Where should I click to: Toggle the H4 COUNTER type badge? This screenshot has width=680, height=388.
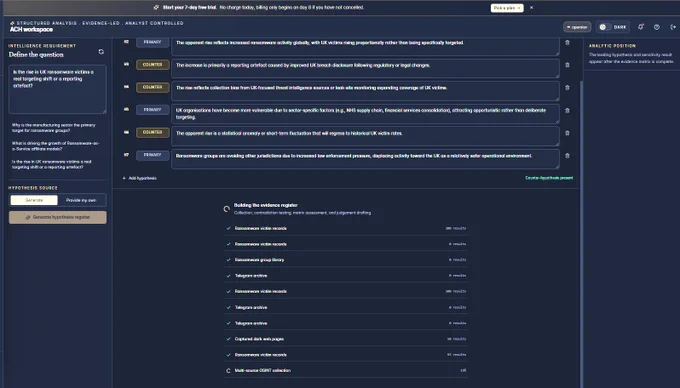pos(153,88)
